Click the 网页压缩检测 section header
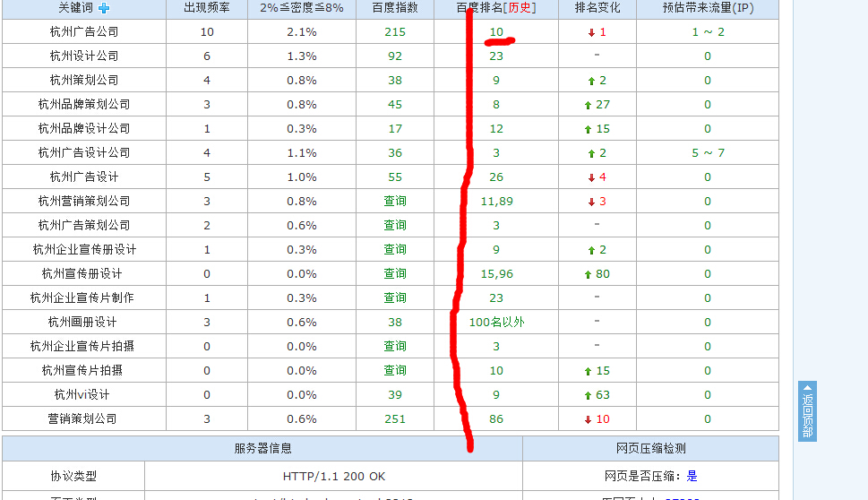868x500 pixels. tap(650, 448)
